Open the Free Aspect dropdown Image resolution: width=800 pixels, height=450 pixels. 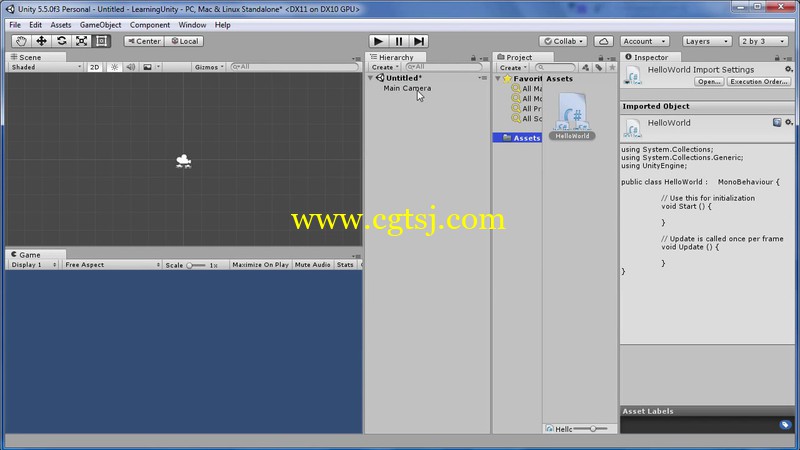[112, 265]
